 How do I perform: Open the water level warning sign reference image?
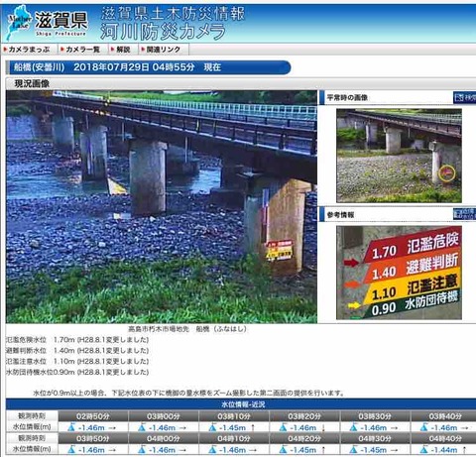tap(399, 273)
